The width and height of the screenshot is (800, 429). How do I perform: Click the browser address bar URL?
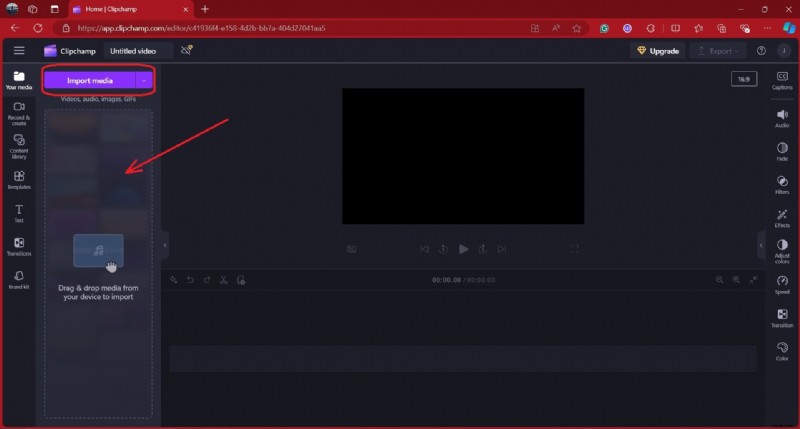point(201,28)
